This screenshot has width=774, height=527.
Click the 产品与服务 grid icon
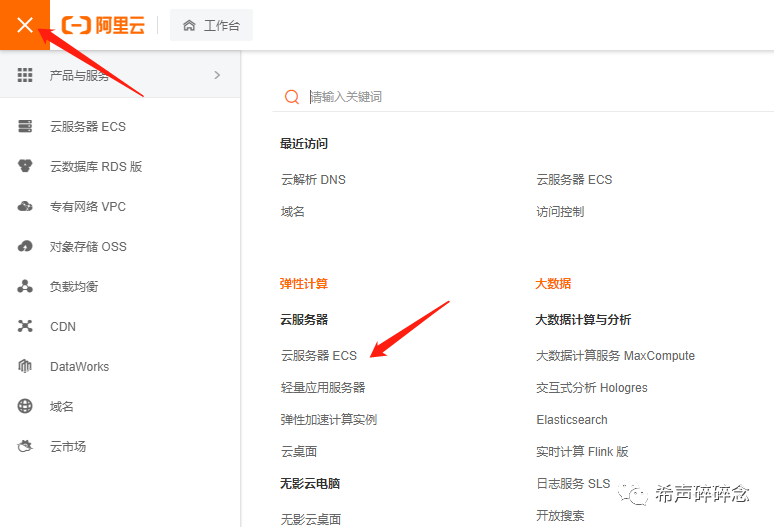click(25, 75)
